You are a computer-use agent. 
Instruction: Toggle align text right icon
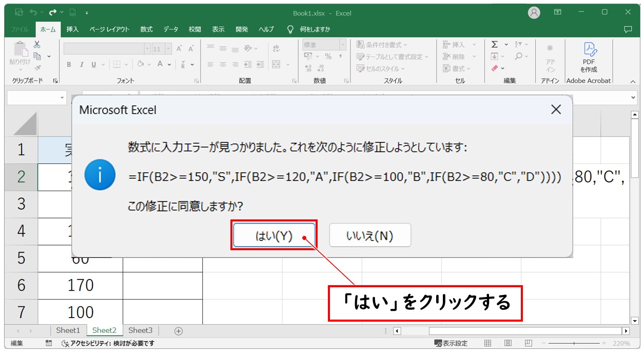(x=235, y=65)
